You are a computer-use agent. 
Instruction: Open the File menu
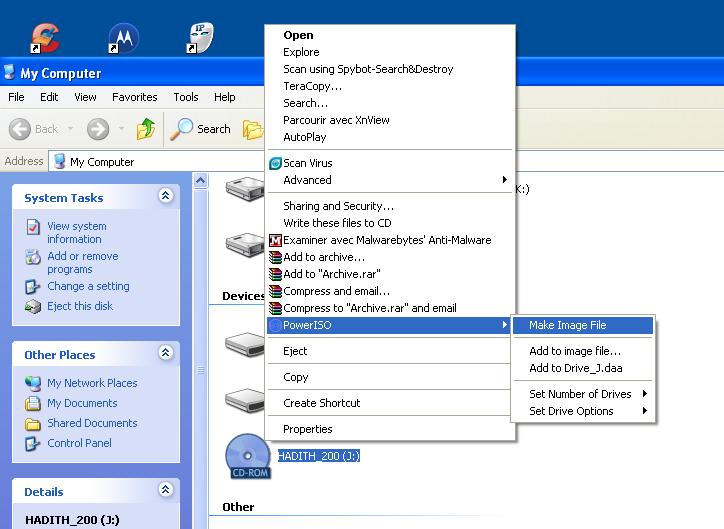coord(16,97)
